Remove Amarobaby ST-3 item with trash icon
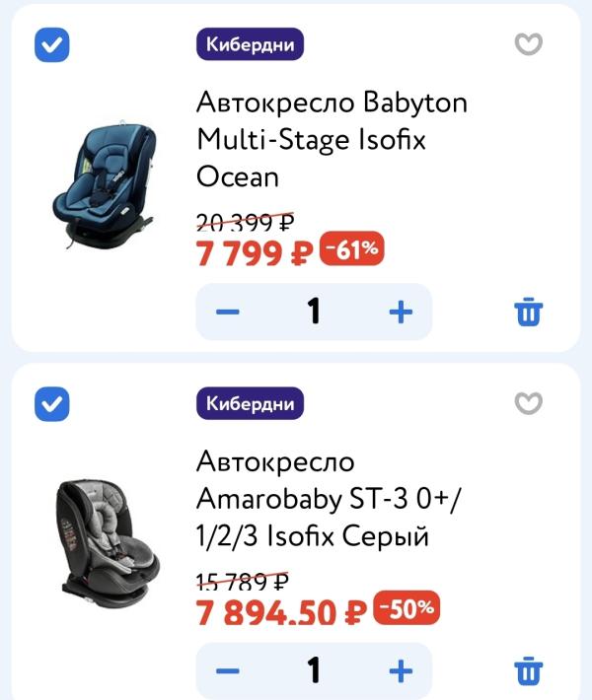Screen dimensions: 592x700 coord(529,670)
